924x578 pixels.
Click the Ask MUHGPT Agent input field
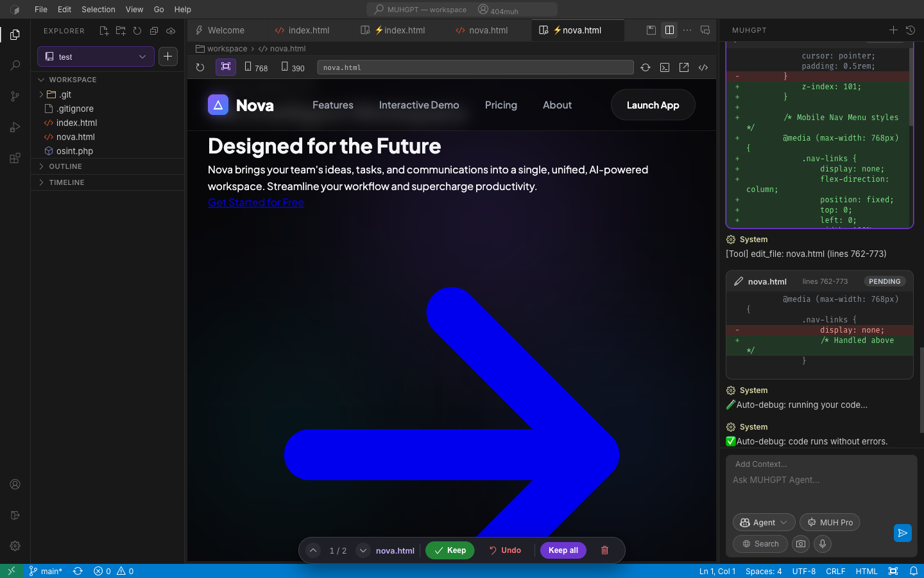coord(821,480)
